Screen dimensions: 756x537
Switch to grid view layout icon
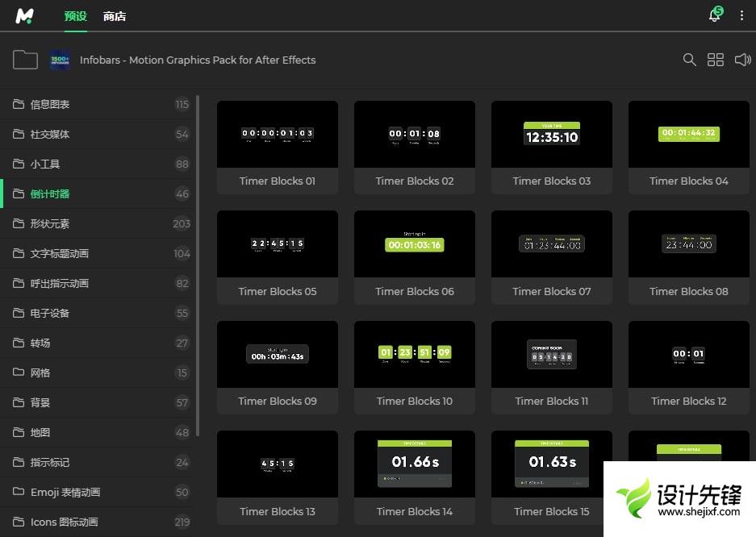(716, 60)
